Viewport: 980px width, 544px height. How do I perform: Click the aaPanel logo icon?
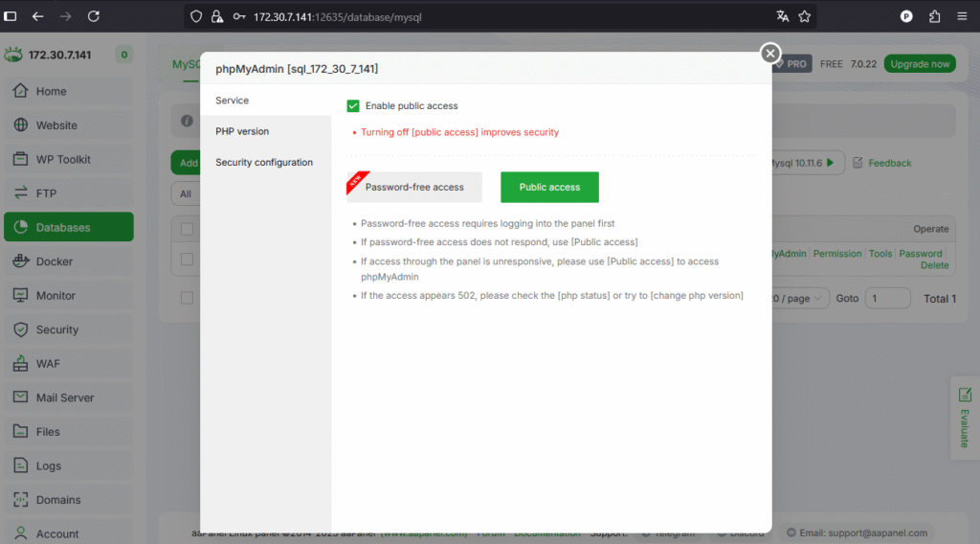tap(13, 55)
